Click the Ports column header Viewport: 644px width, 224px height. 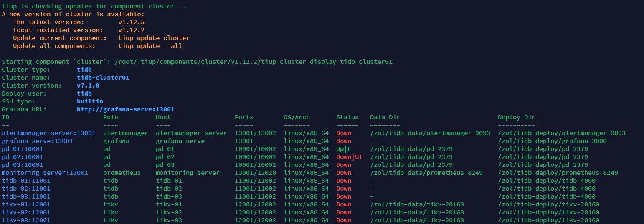point(244,117)
